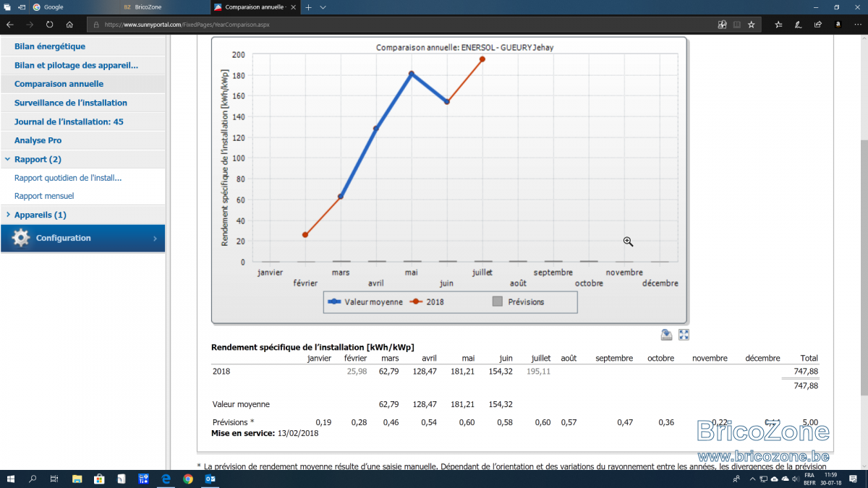Switch to the BricoZone browser tab
Screen dimensions: 868x488
tap(163, 7)
